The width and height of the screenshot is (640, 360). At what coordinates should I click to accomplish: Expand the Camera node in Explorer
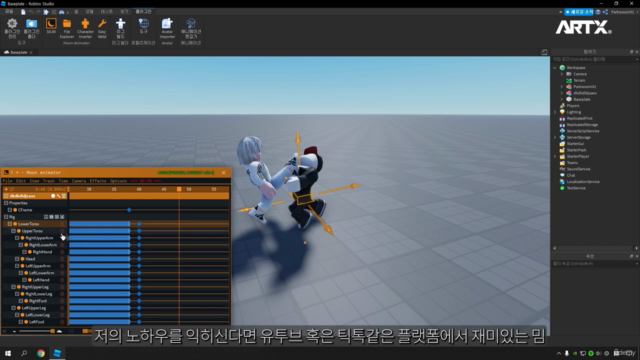(x=562, y=74)
